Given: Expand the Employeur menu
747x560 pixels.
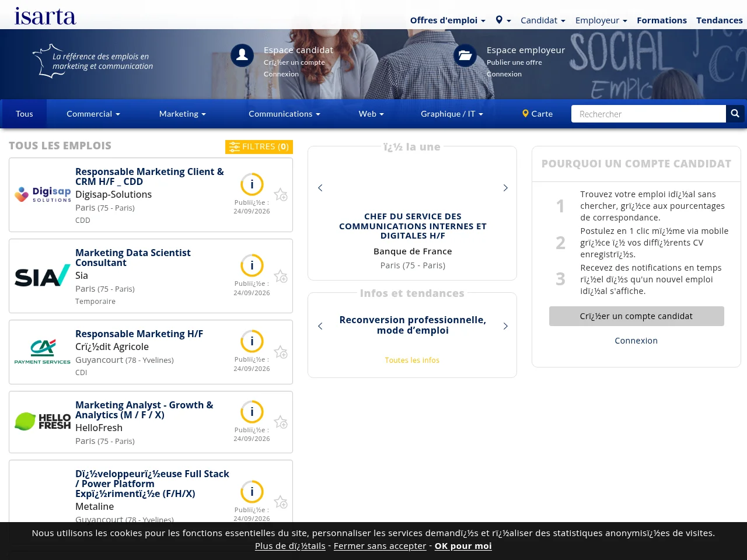Looking at the screenshot, I should (x=601, y=20).
